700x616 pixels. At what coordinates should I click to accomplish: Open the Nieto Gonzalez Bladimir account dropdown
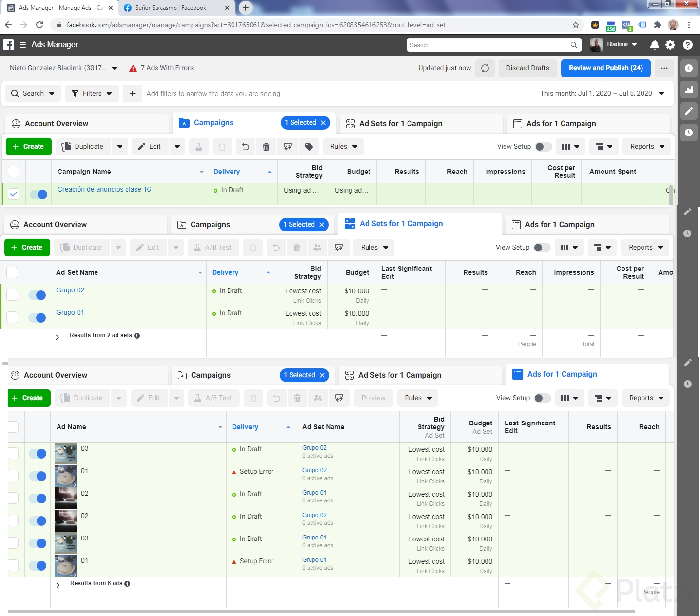63,68
